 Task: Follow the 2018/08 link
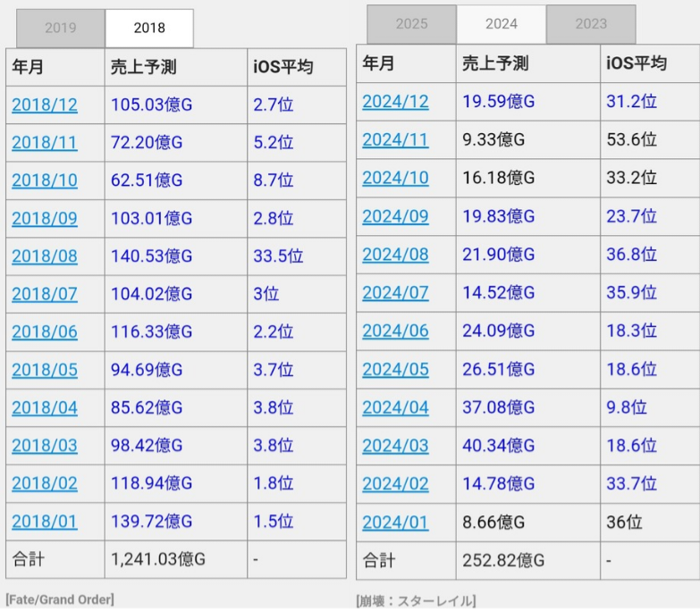(45, 256)
